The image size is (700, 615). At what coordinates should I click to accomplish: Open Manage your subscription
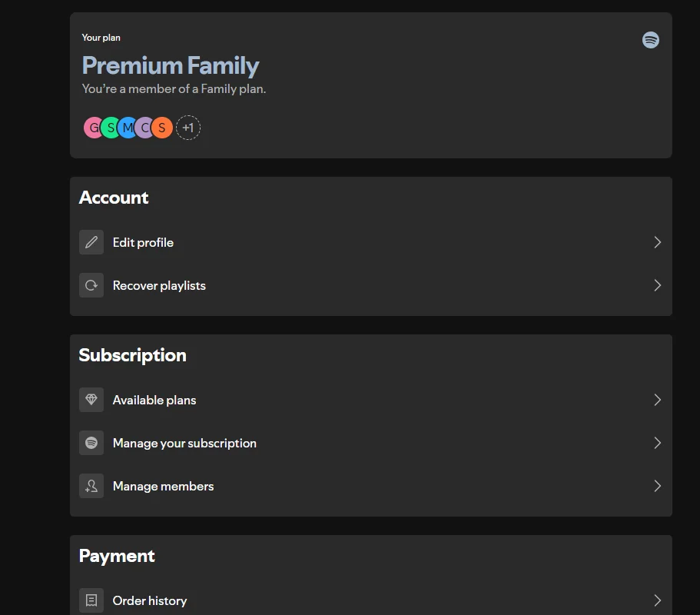[370, 443]
